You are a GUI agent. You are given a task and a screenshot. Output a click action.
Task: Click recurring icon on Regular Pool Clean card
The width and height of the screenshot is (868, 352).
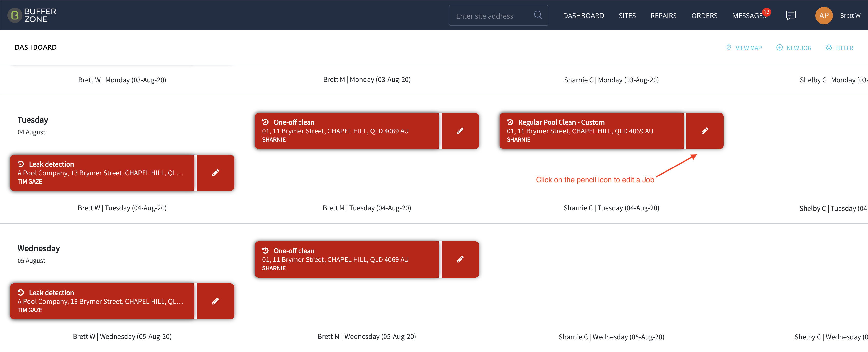510,122
